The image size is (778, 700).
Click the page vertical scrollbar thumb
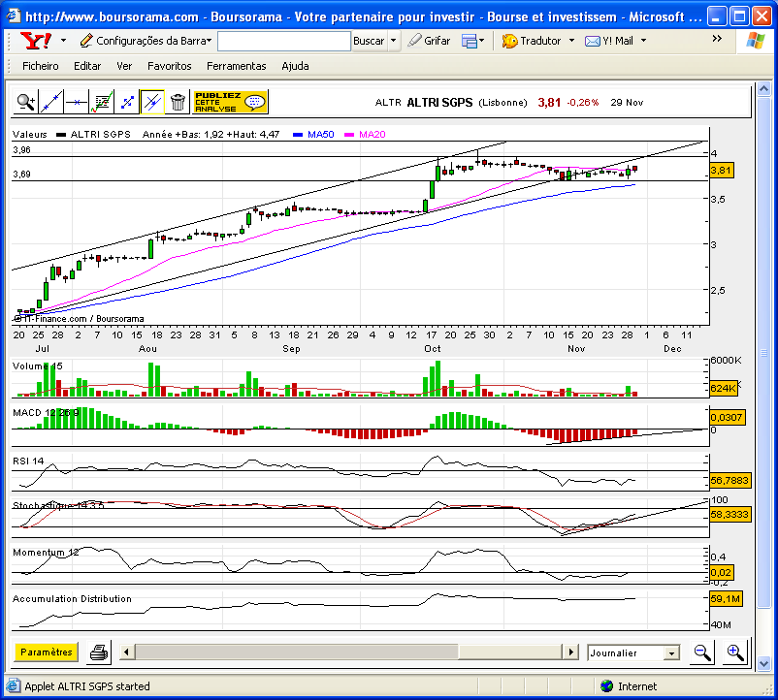click(763, 353)
